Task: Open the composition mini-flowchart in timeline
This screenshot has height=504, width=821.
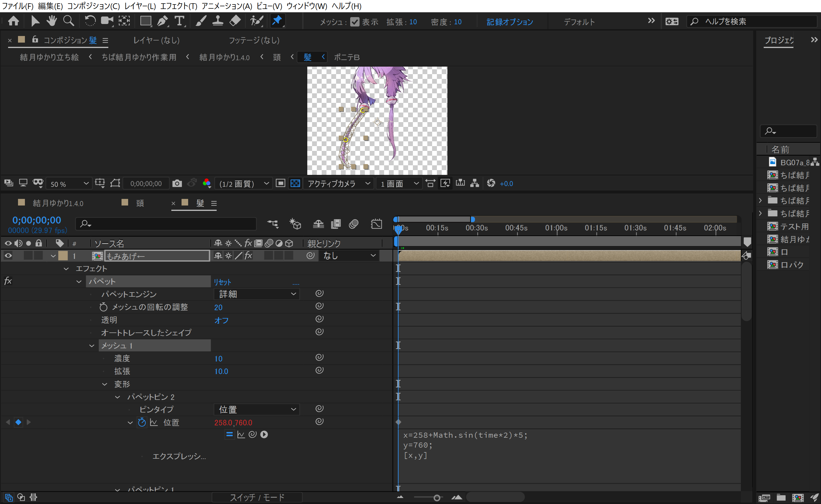Action: click(x=273, y=224)
